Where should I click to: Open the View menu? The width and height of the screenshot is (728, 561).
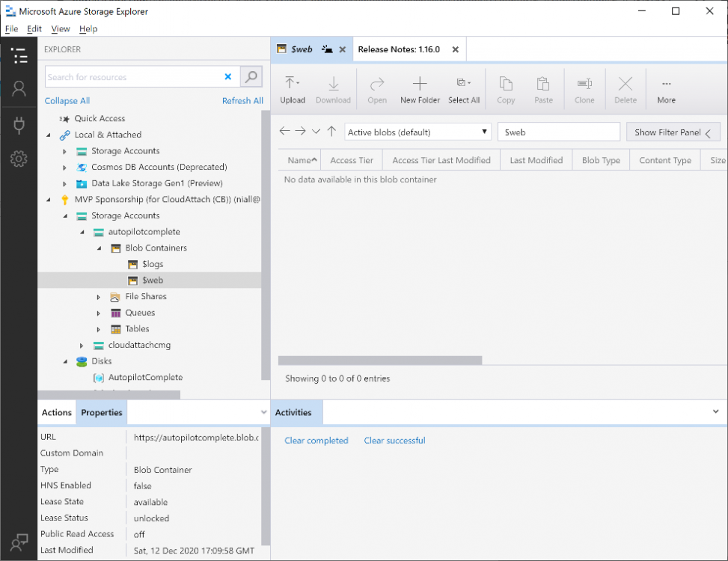[61, 28]
